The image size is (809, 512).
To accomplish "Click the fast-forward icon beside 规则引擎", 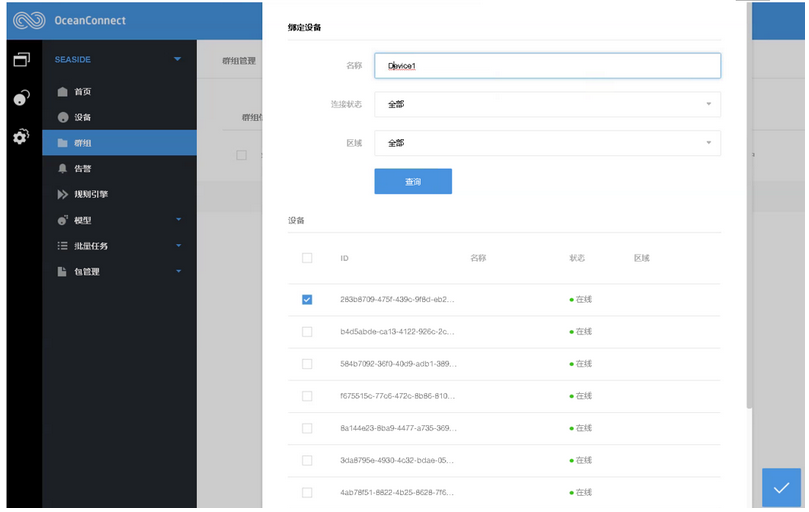I will click(x=62, y=194).
